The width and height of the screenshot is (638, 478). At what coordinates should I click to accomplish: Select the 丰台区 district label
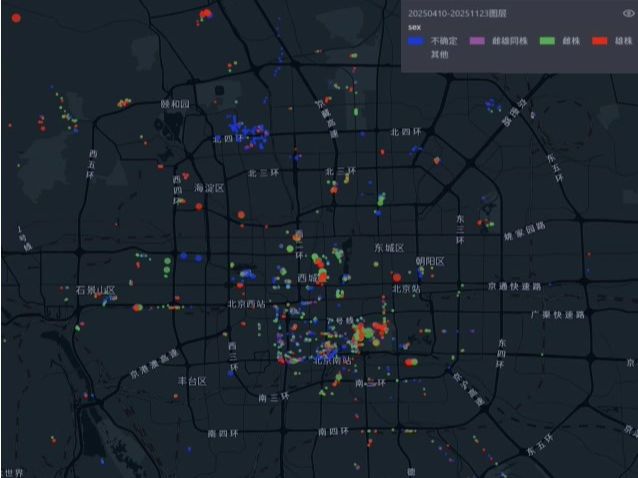[x=191, y=381]
